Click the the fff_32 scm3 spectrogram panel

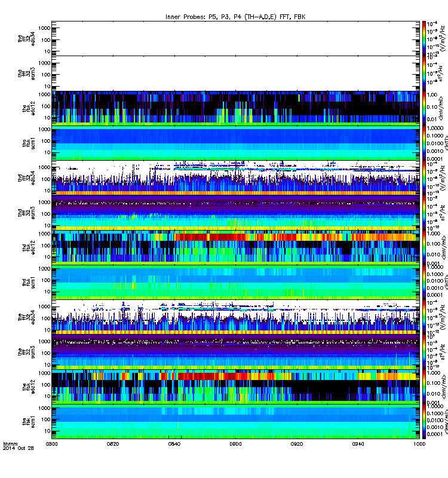(235, 351)
